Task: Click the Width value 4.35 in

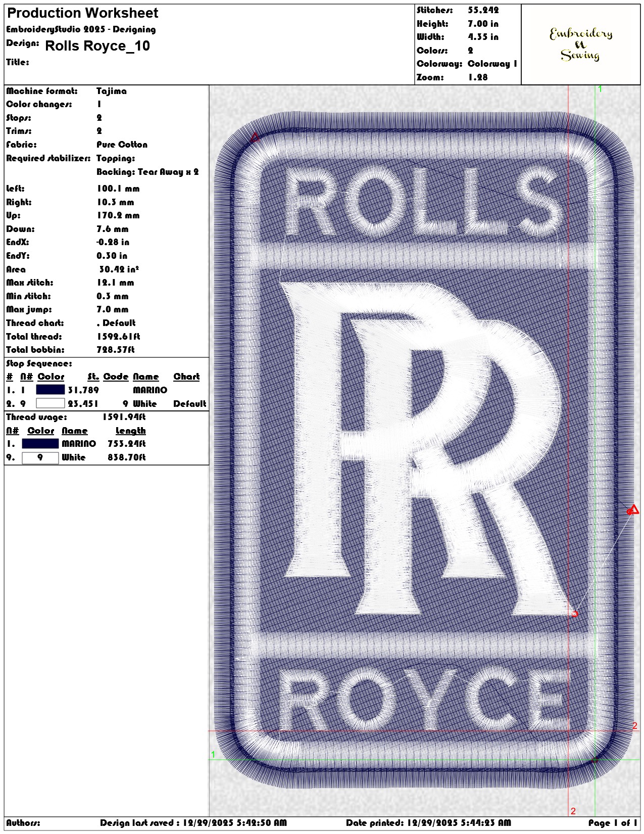Action: click(483, 37)
